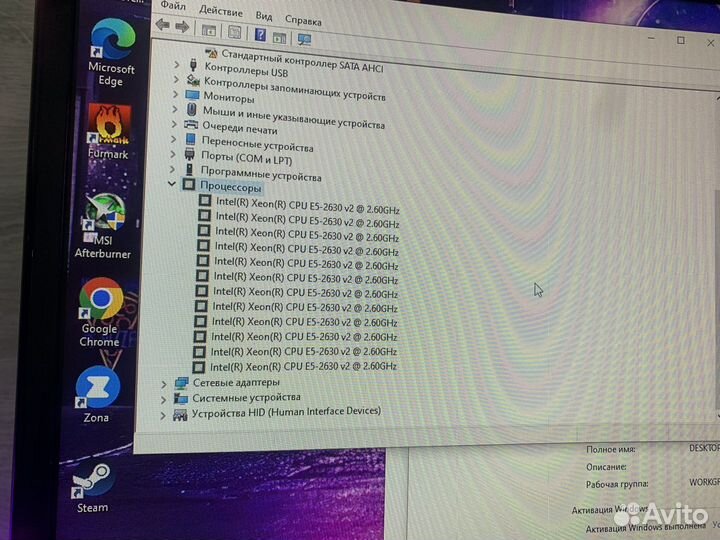
Task: Launch Google Chrome desktop icon
Action: pos(100,312)
